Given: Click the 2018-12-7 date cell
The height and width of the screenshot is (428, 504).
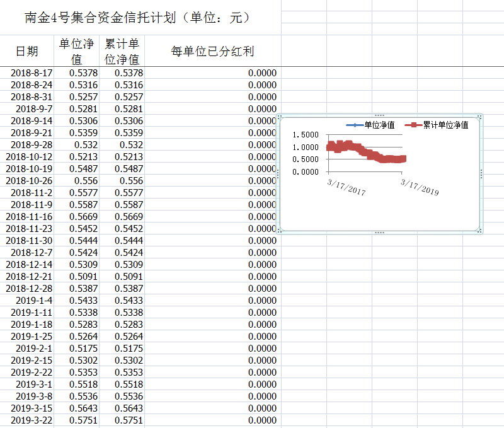Looking at the screenshot, I should (27, 252).
